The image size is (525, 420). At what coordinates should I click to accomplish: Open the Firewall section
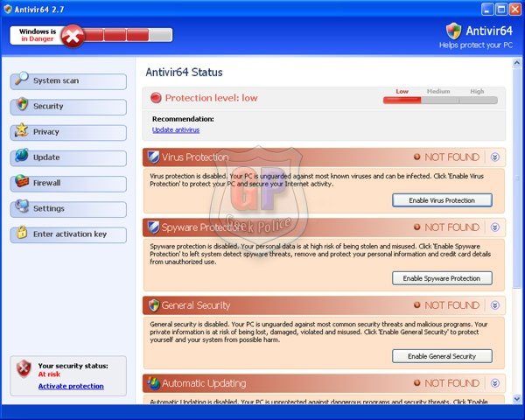[68, 184]
